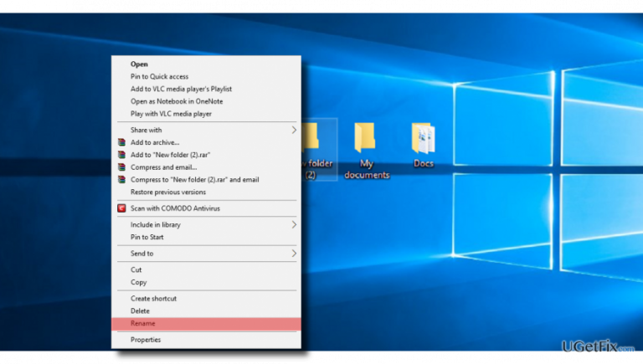Click WinRAR icon beside Compress and email

121,167
